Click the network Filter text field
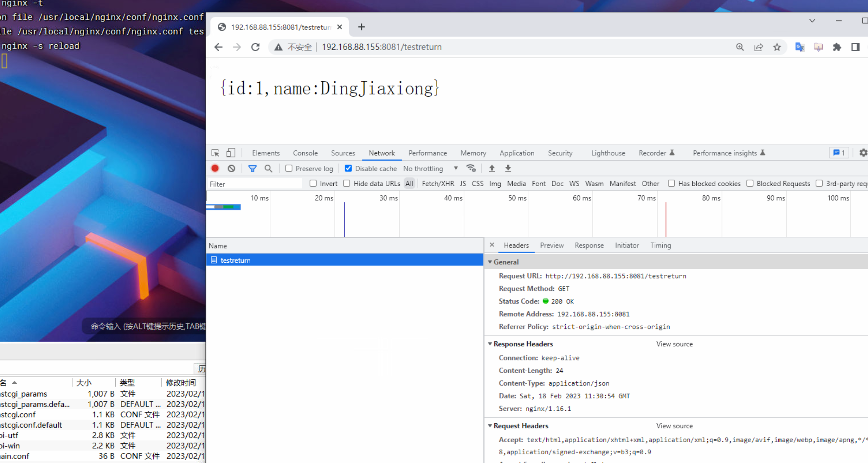868x463 pixels. click(x=254, y=184)
